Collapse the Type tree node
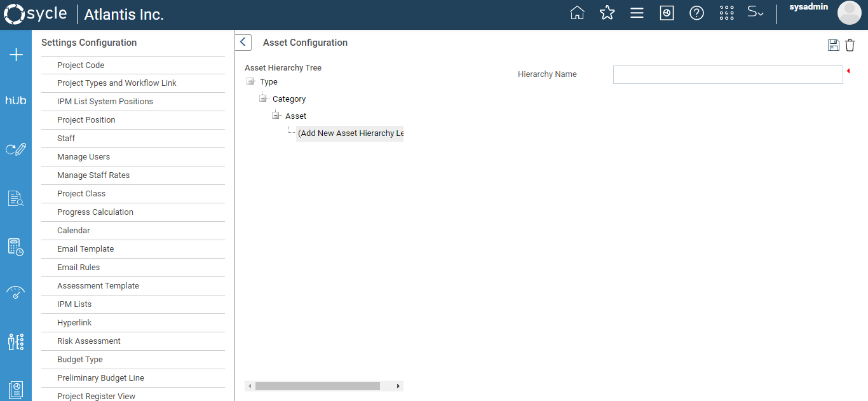 point(250,81)
